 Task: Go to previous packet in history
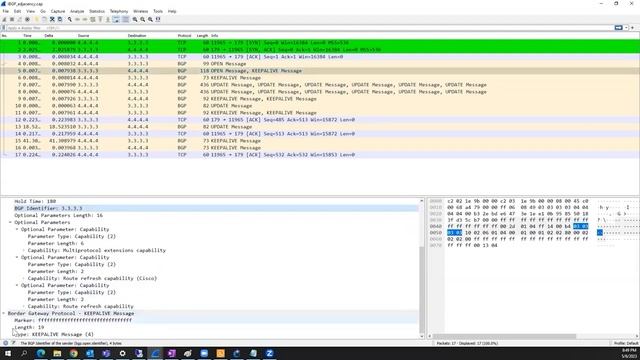77,19
